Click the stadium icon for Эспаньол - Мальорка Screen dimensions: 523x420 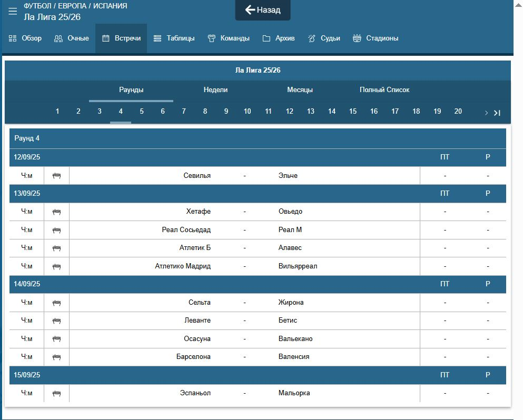57,393
